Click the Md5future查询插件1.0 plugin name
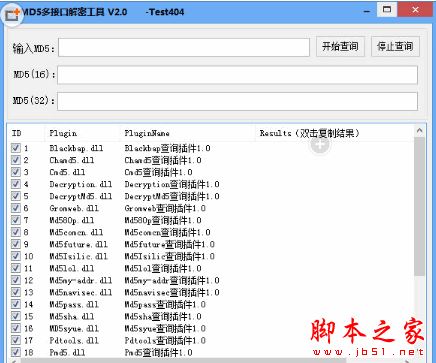 (x=170, y=244)
